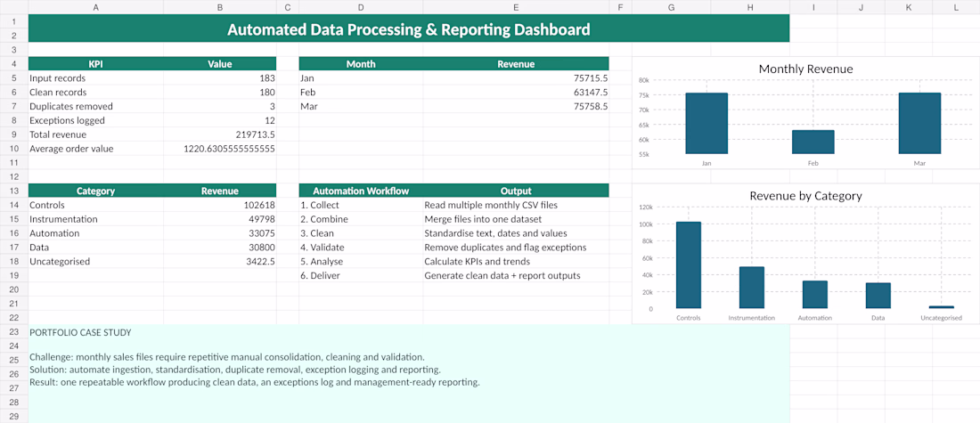This screenshot has height=423, width=980.
Task: Click the 63147.5 revenue cell
Action: coord(516,93)
